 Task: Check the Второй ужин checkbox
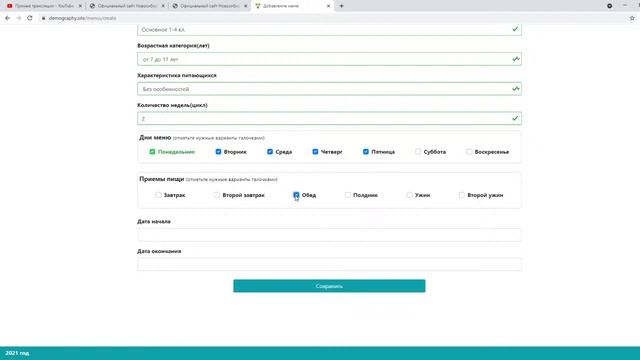pos(462,195)
